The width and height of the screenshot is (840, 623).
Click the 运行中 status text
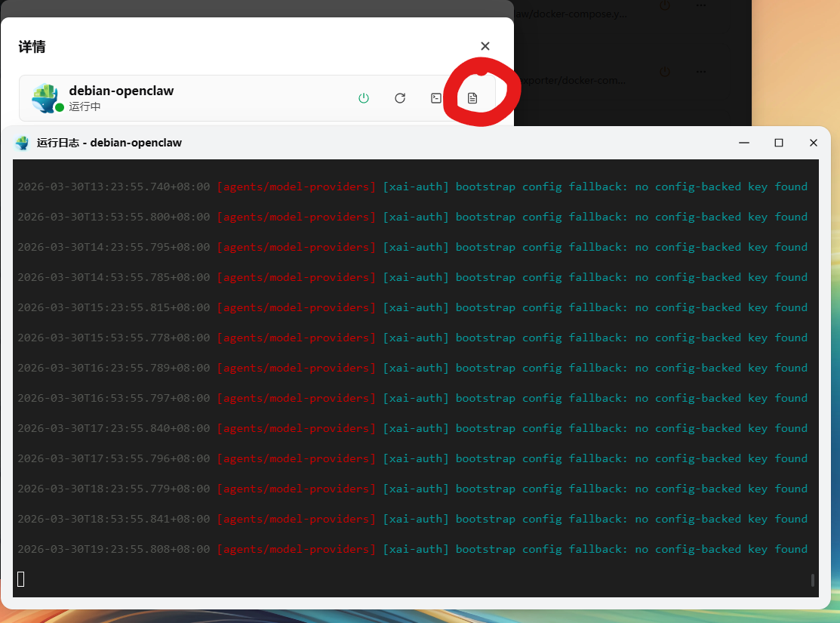click(x=85, y=106)
